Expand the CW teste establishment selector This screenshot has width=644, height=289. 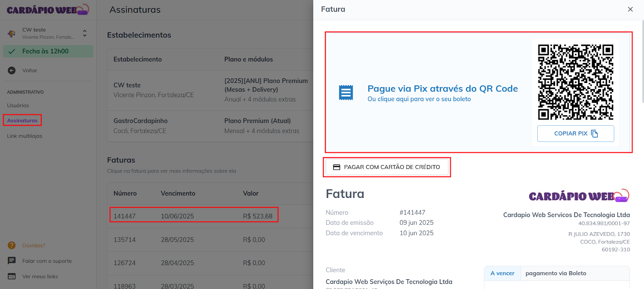coord(85,33)
